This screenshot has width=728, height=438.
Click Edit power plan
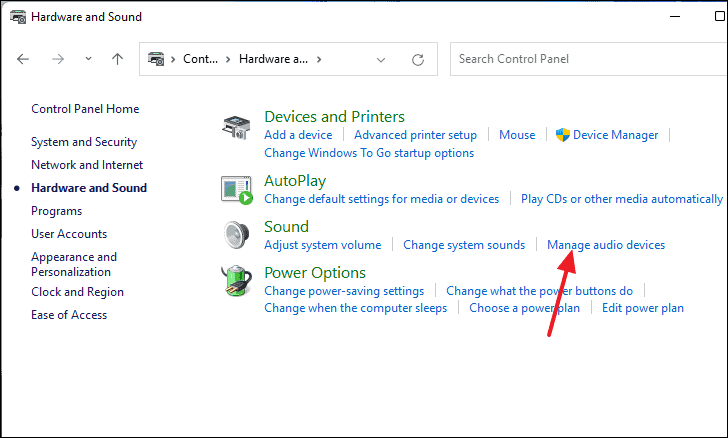pyautogui.click(x=643, y=308)
